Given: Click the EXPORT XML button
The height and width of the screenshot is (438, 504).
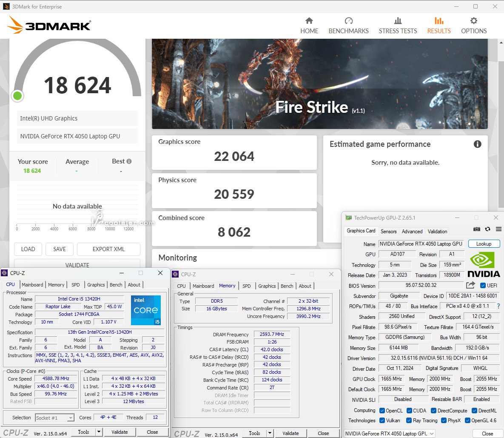Looking at the screenshot, I should (108, 249).
